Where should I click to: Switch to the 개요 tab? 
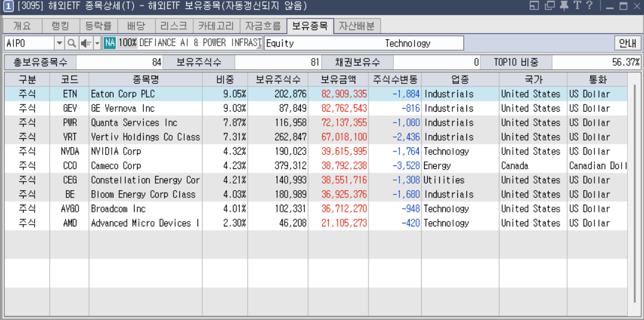coord(22,26)
